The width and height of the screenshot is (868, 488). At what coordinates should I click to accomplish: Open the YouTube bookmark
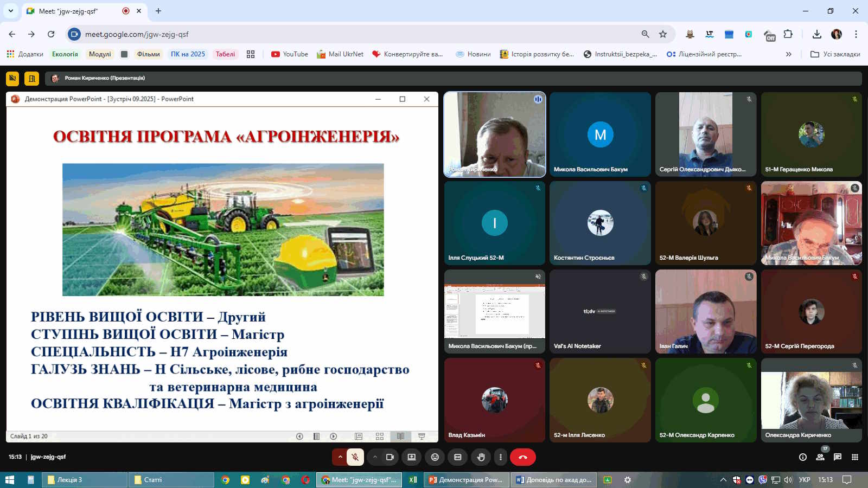tap(290, 54)
